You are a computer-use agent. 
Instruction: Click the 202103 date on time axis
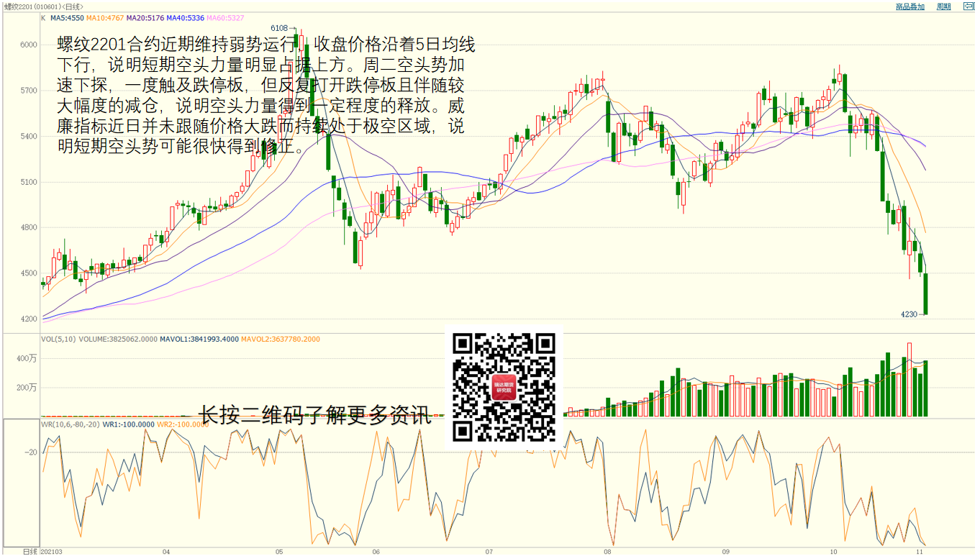52,552
